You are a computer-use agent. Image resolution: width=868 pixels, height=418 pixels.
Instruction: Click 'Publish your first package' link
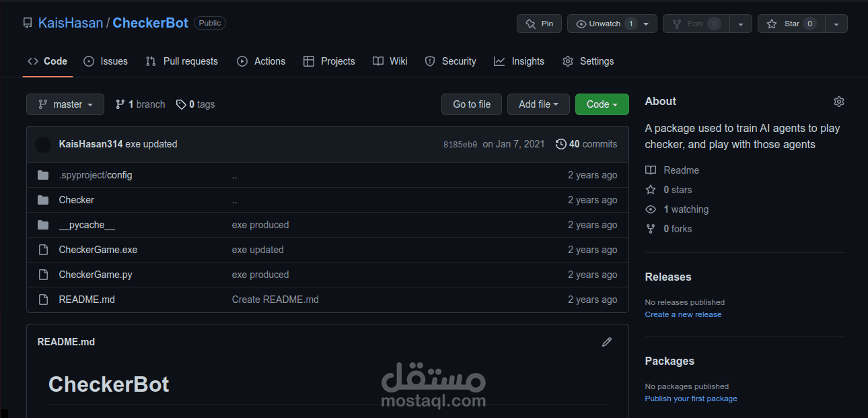[x=691, y=398]
